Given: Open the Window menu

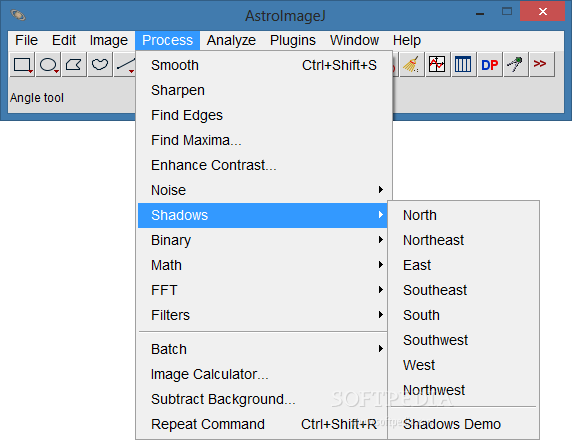Looking at the screenshot, I should coord(354,40).
